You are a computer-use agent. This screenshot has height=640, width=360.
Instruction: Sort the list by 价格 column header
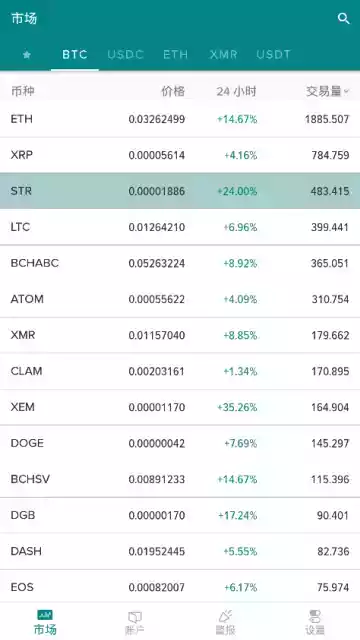point(173,91)
